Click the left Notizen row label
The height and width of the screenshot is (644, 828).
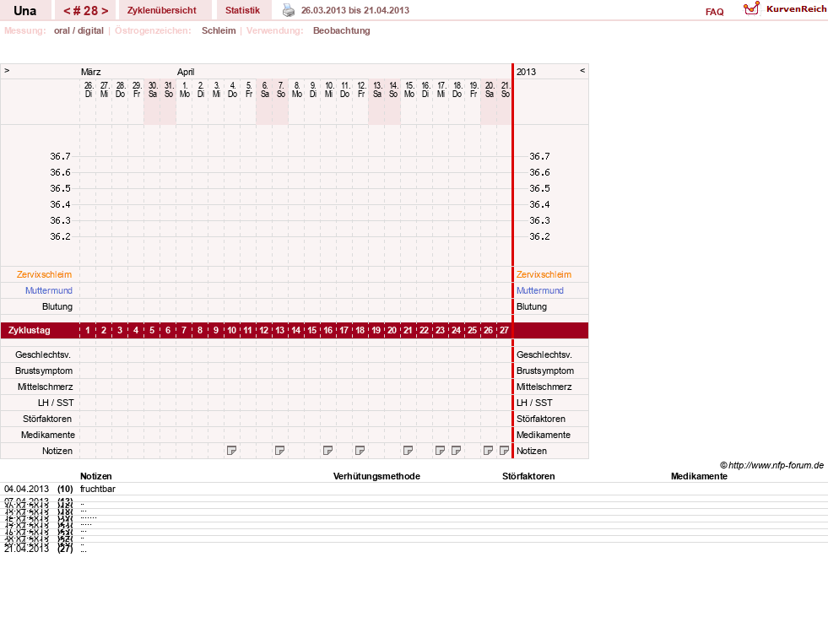(x=57, y=451)
